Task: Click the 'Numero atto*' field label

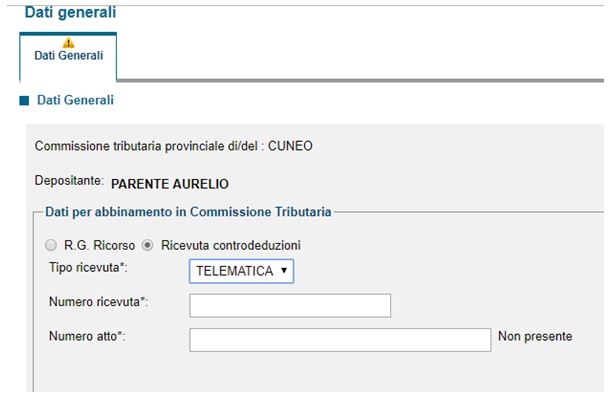Action: click(87, 336)
